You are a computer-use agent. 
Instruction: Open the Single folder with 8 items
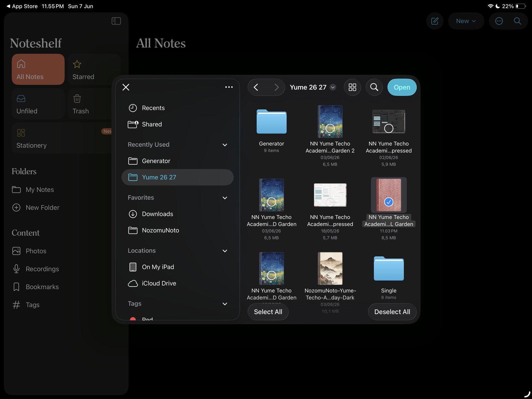(x=389, y=269)
